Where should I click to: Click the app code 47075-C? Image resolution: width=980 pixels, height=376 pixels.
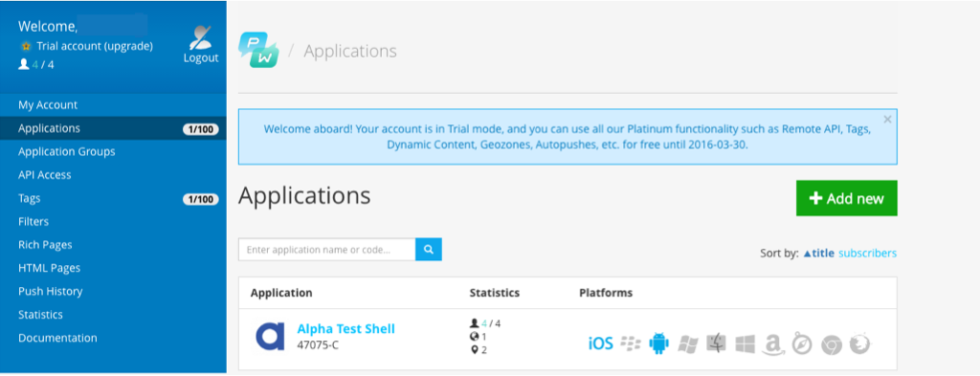pyautogui.click(x=318, y=344)
